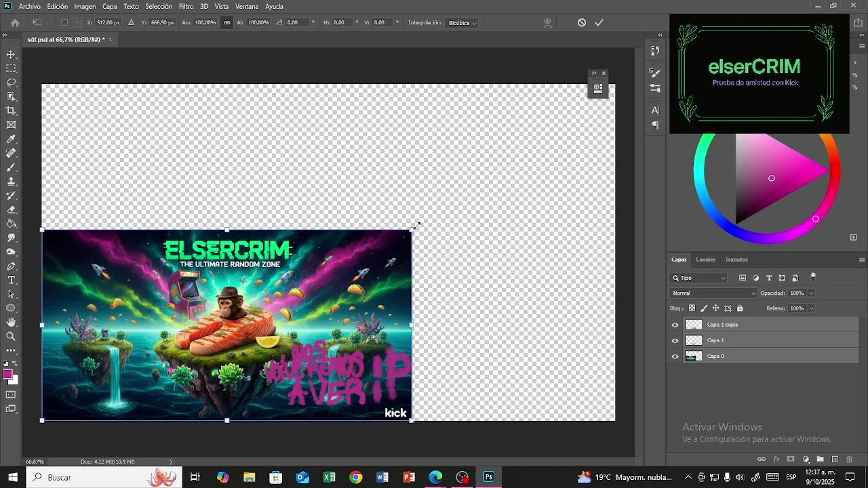868x488 pixels.
Task: Click the color wheel hue ring marker
Action: click(816, 219)
